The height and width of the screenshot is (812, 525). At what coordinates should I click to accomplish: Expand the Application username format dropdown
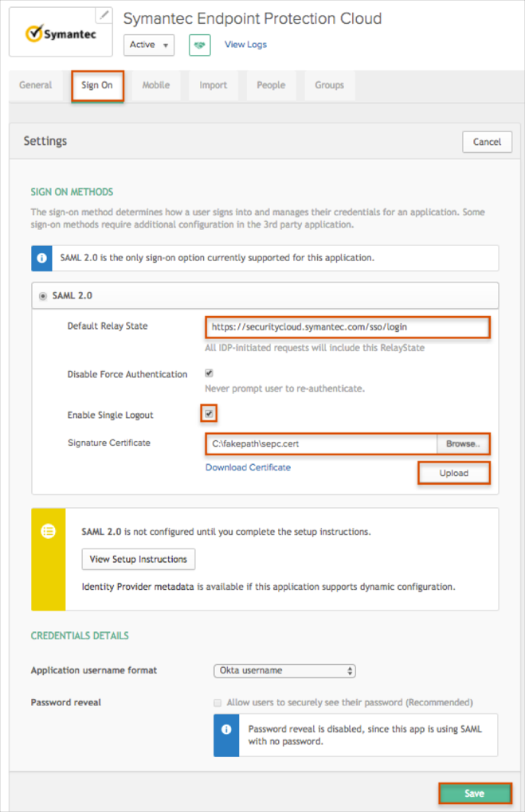284,670
